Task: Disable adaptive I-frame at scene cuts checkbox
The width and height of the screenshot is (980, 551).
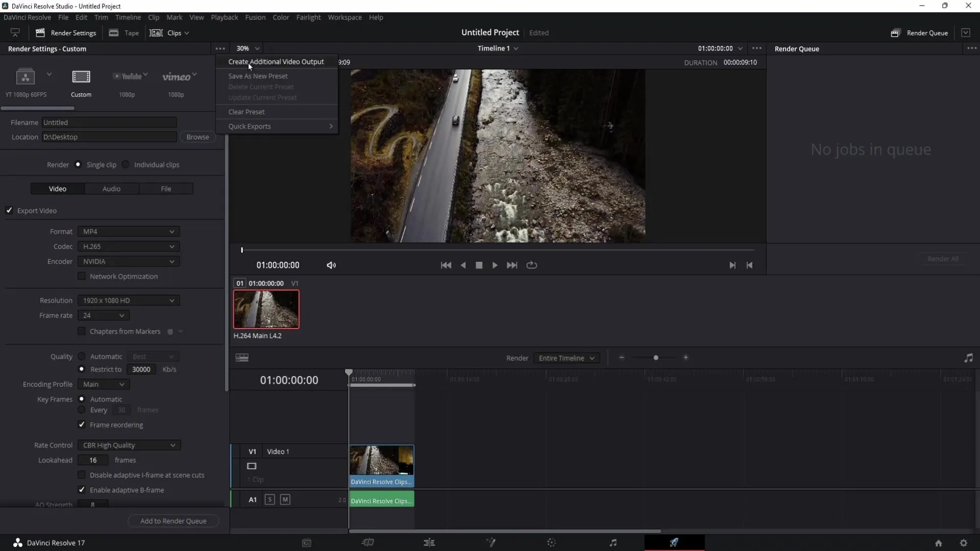Action: tap(82, 475)
